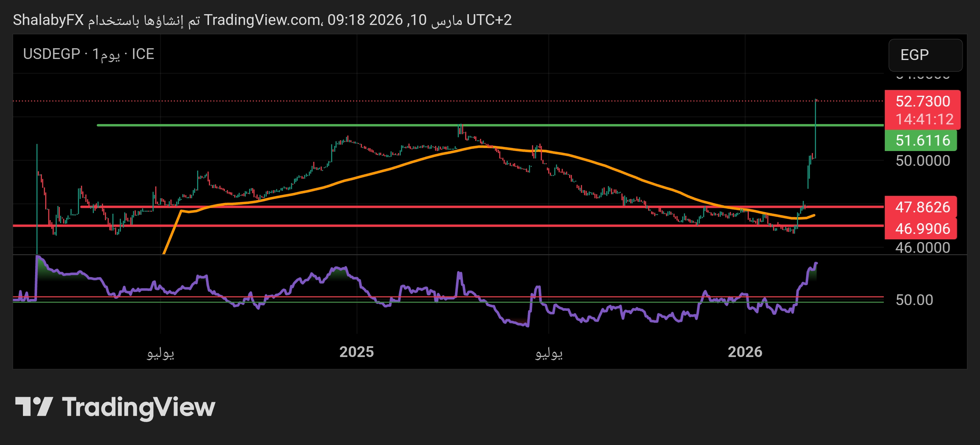Click the USDEGP symbol title
This screenshot has width=980, height=445.
[51, 54]
